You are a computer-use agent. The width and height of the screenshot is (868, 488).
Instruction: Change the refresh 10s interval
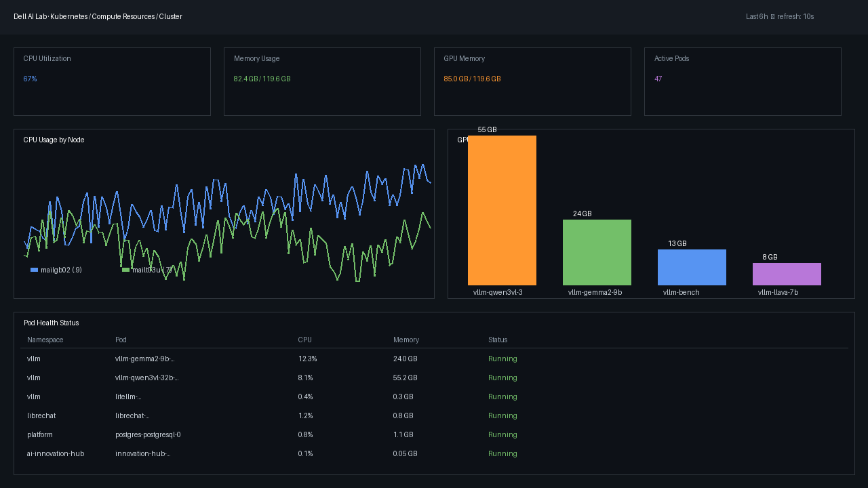pos(795,16)
